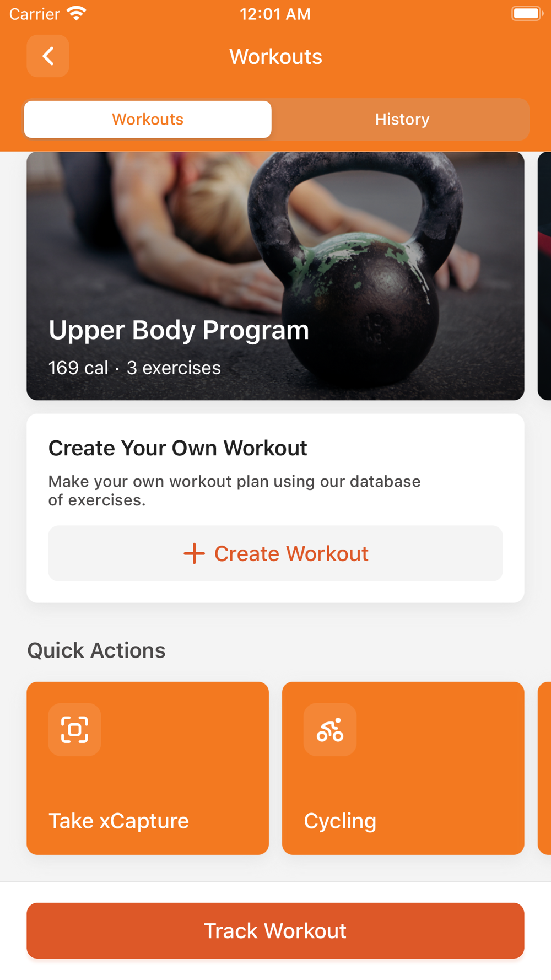Select the Quick Actions section header
The height and width of the screenshot is (980, 551).
click(96, 650)
